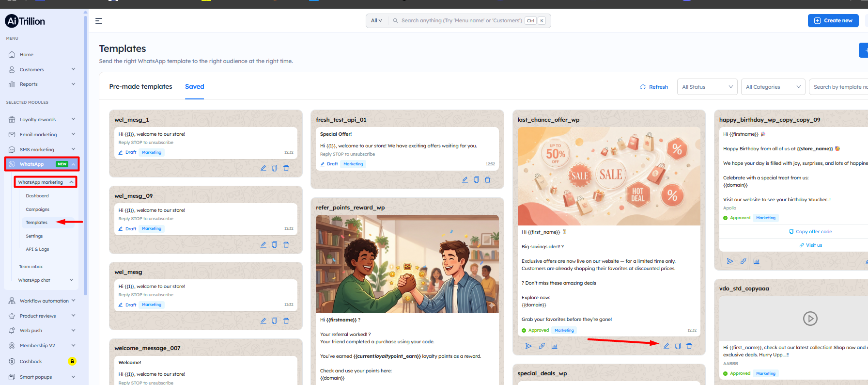
Task: Open the All Categories filter dropdown
Action: click(773, 87)
